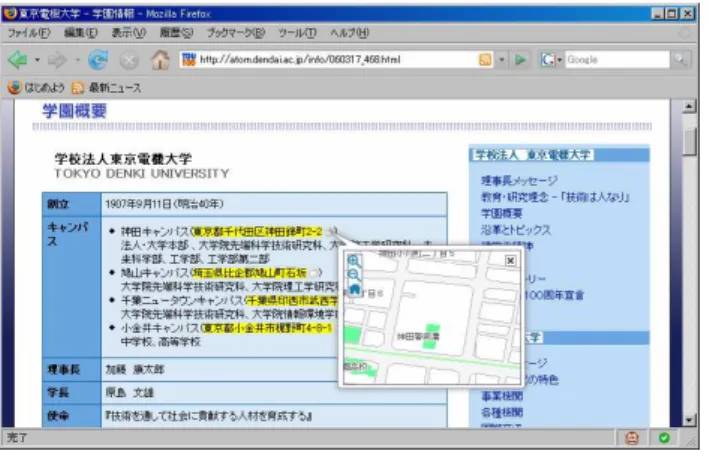Open the 表示(V) menu
Viewport: 710px width, 460px height.
click(x=129, y=33)
